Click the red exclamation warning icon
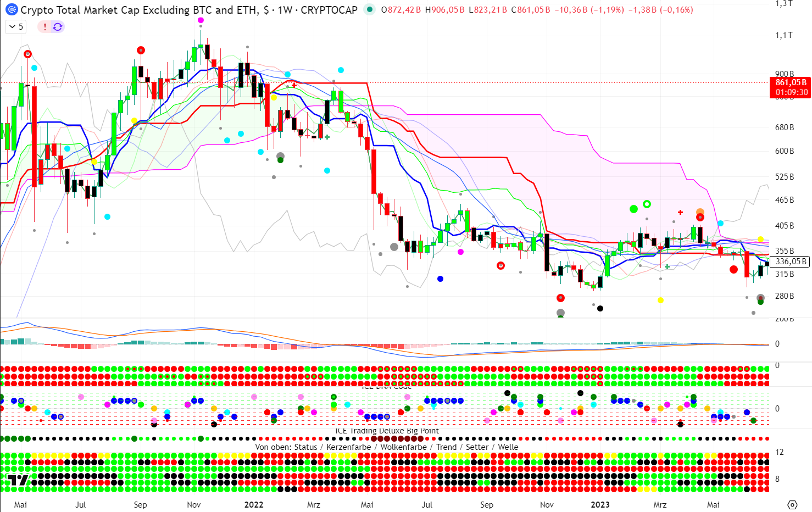812x512 pixels. 45,26
